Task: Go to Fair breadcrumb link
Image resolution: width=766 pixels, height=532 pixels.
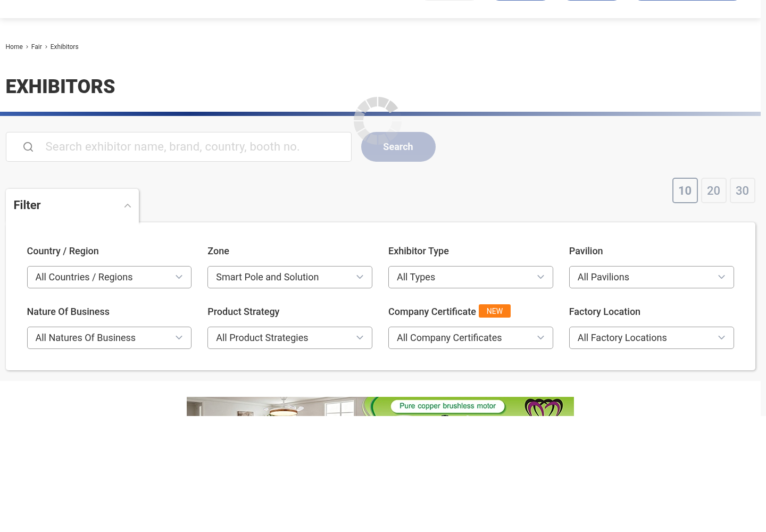Action: click(x=37, y=47)
